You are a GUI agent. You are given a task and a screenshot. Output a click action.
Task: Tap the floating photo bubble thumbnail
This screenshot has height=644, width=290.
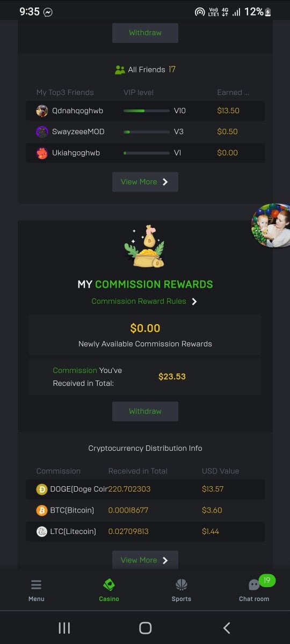(x=271, y=225)
